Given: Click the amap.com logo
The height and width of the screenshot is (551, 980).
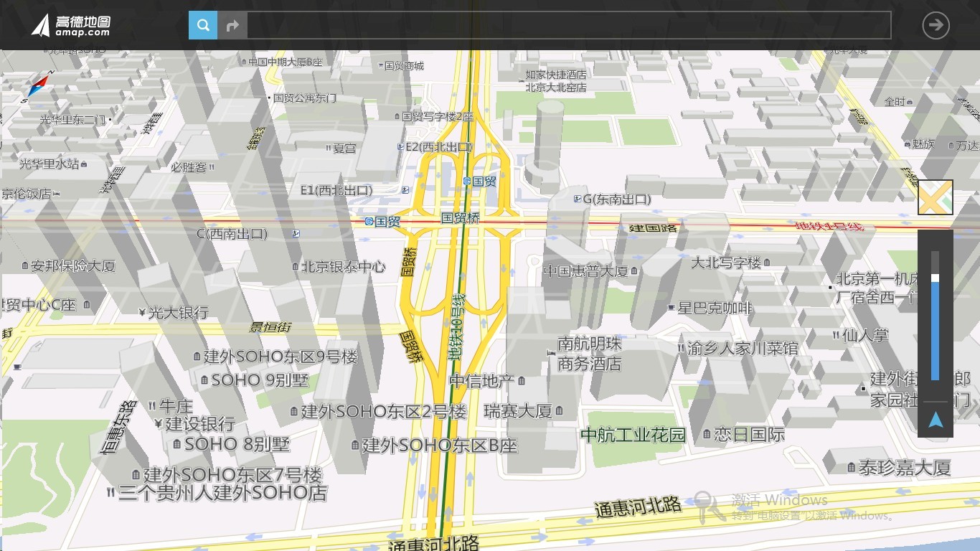Looking at the screenshot, I should (x=72, y=24).
